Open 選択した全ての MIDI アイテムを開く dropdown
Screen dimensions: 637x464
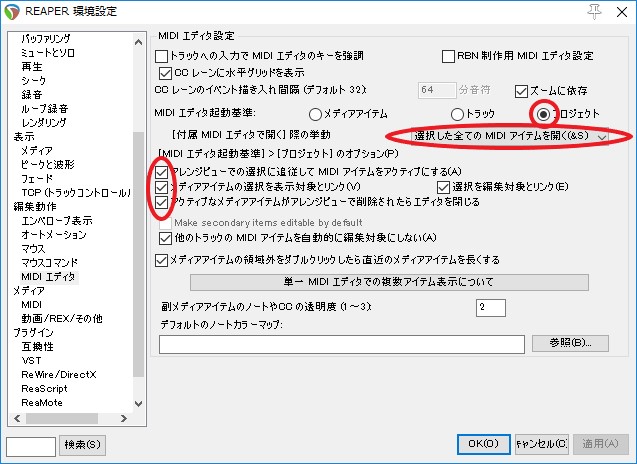(509, 136)
